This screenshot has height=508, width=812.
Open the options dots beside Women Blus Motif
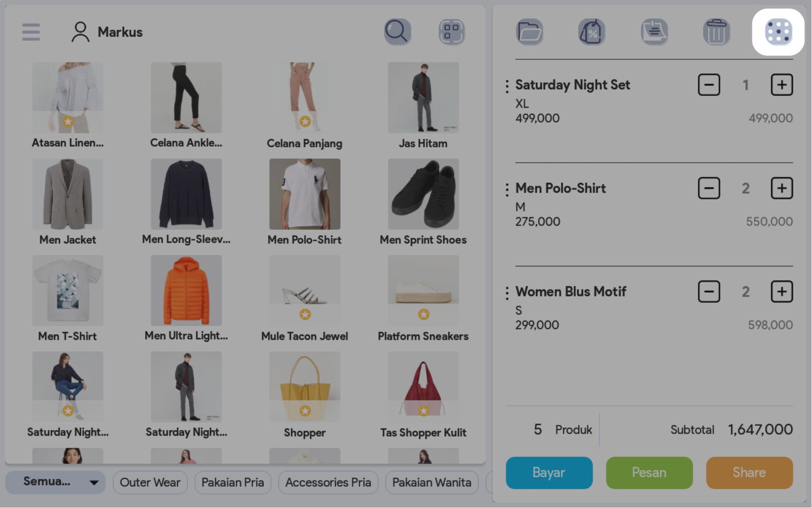[507, 293]
